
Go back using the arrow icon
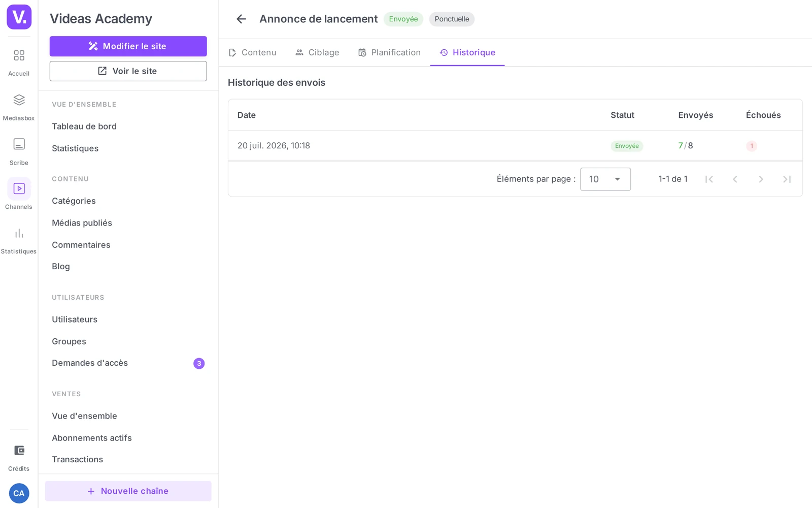(x=241, y=19)
